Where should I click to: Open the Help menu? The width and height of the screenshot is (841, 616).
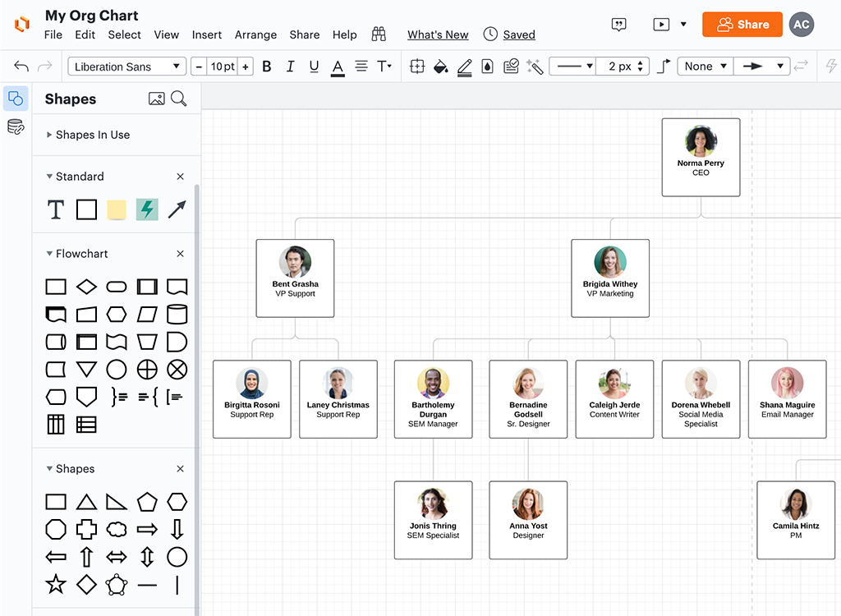344,34
